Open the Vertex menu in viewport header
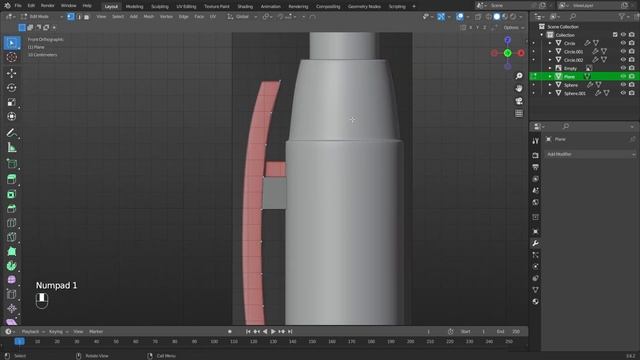 166,17
